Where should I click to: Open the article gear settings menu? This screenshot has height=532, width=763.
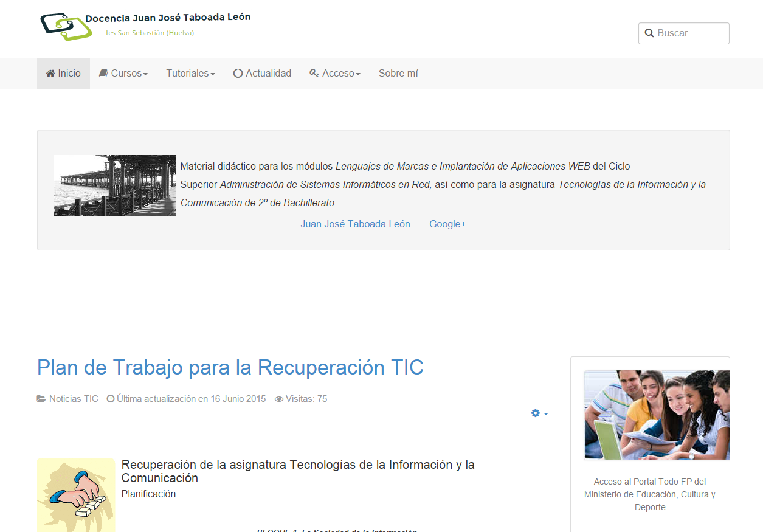tap(539, 413)
